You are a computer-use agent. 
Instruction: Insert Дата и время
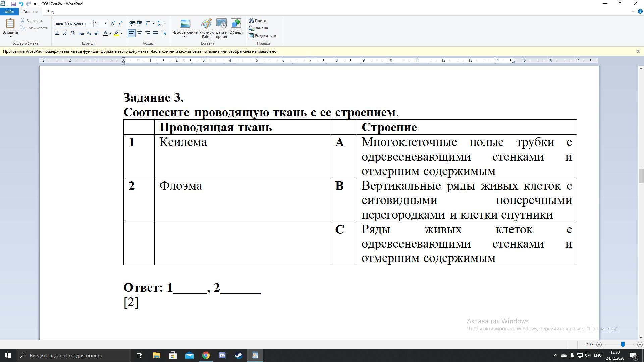point(221,28)
